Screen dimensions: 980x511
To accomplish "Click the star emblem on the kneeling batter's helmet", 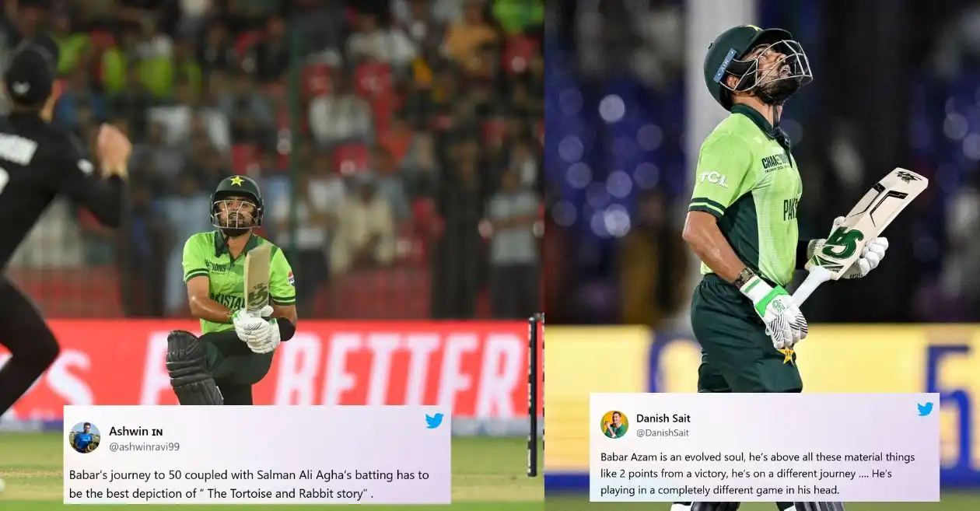I will 236,180.
